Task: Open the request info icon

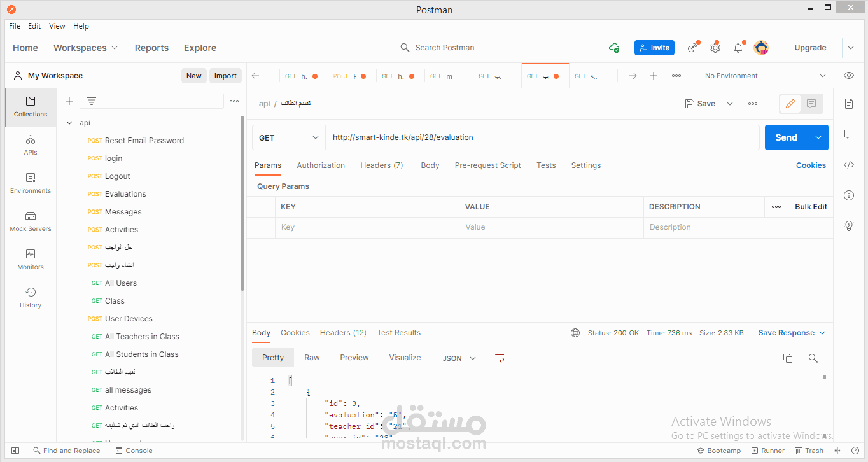Action: (849, 195)
